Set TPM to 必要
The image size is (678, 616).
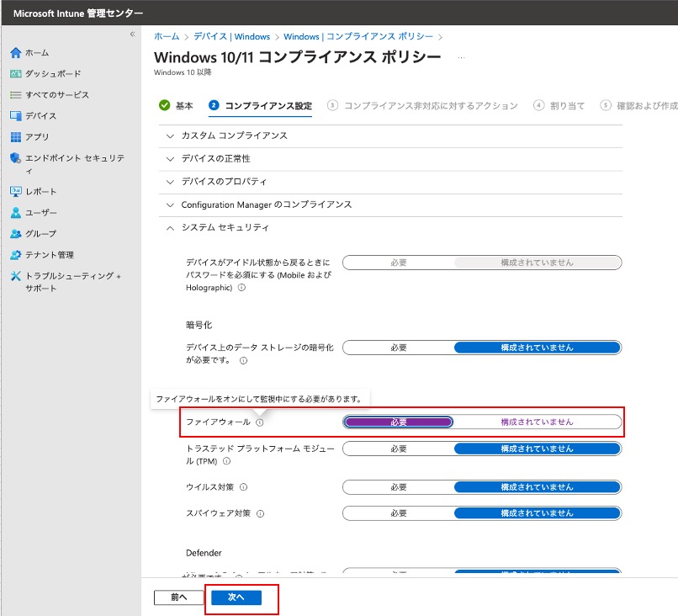coord(398,449)
